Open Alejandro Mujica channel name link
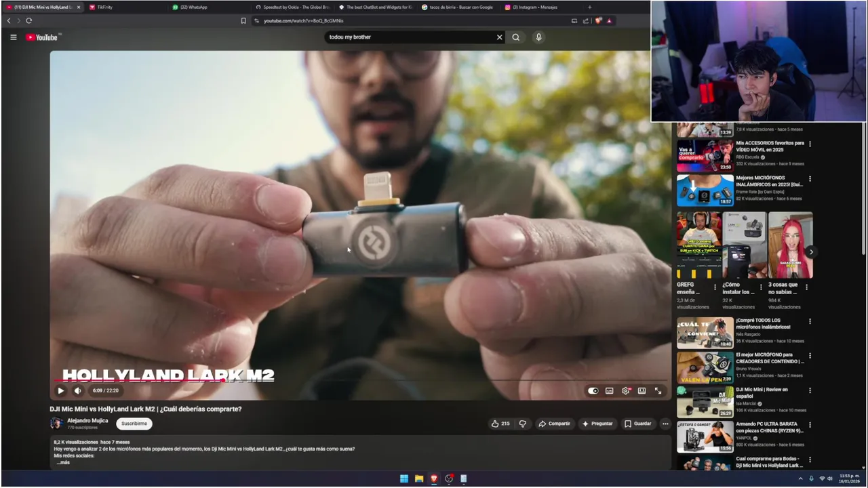Image resolution: width=868 pixels, height=488 pixels. click(87, 420)
